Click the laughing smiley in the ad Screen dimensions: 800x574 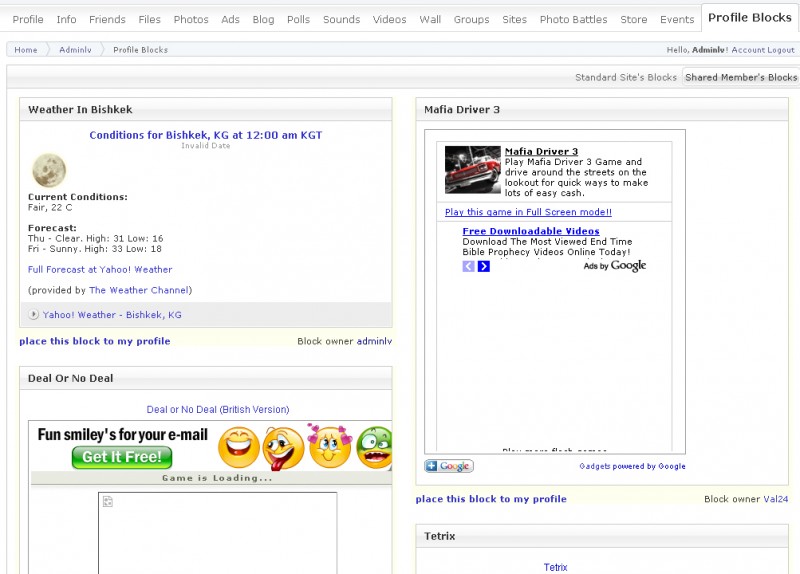(x=239, y=447)
